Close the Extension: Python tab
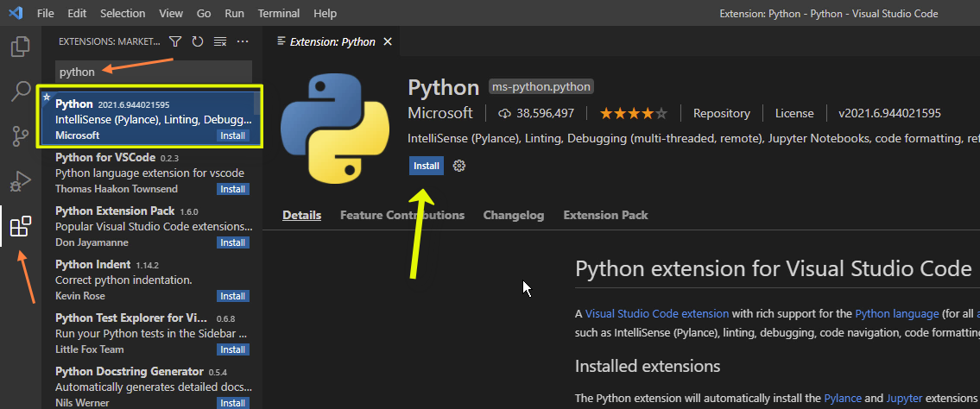 [x=388, y=41]
